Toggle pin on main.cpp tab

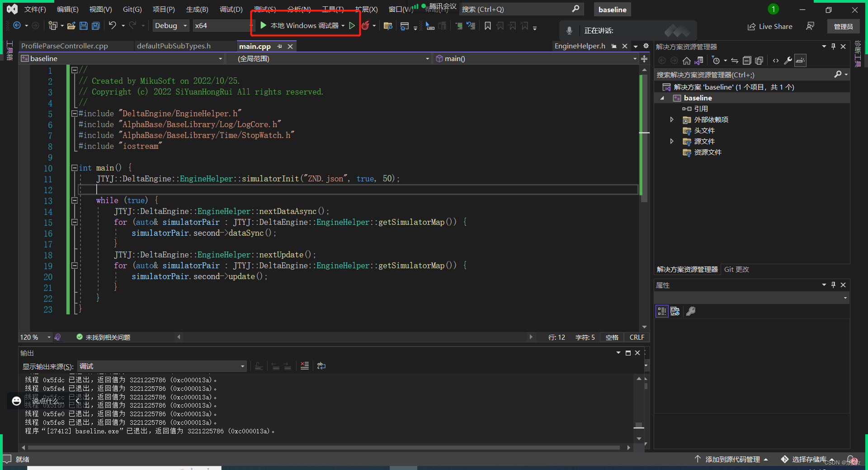279,46
